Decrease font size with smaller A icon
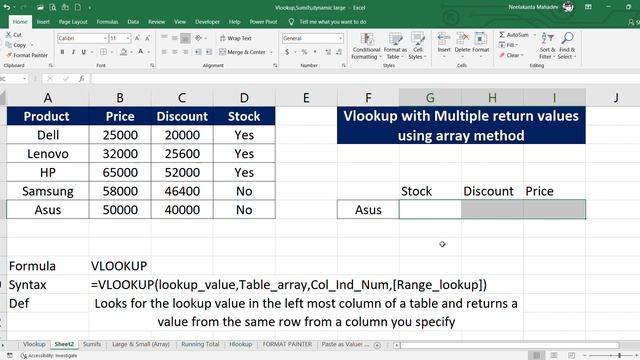 click(x=147, y=38)
